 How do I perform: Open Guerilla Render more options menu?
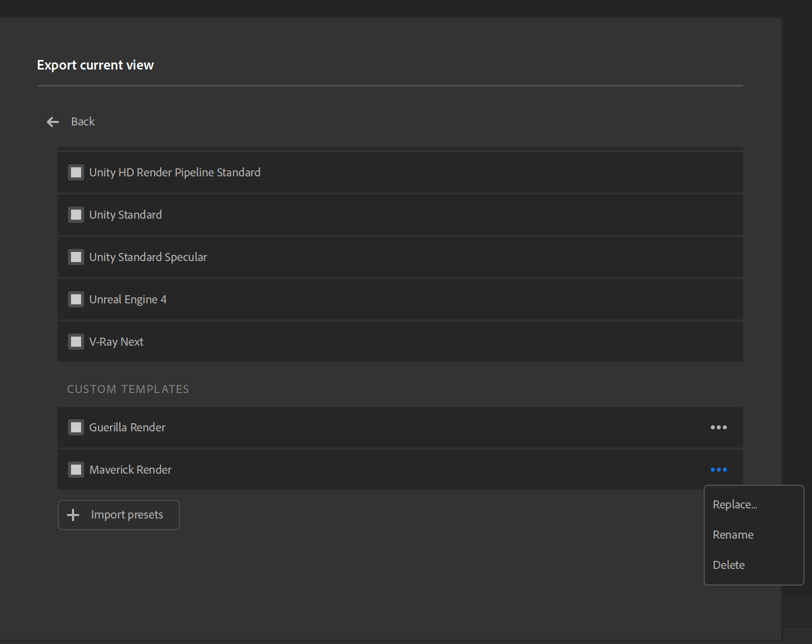[x=718, y=427]
